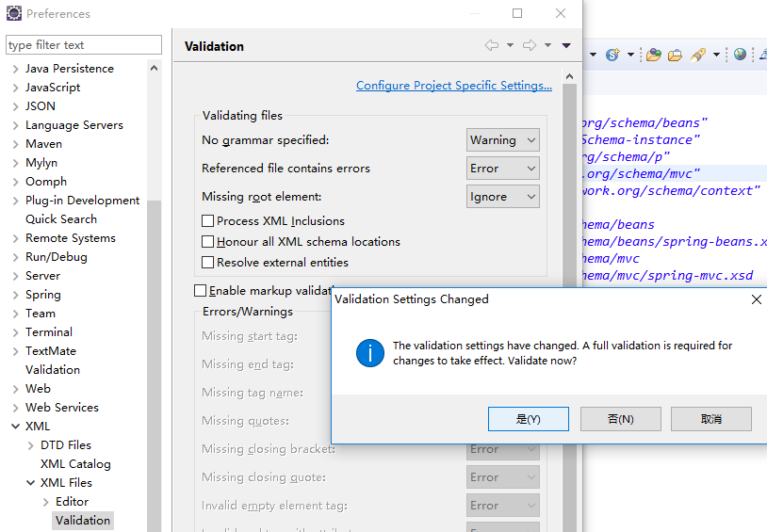This screenshot has height=532, width=767.
Task: Click the Search flashlight icon in Eclipse toolbar
Action: [698, 55]
